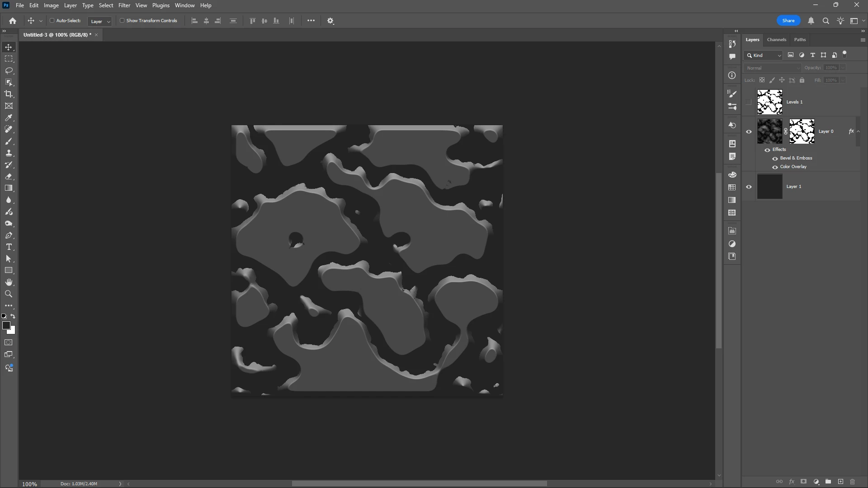
Task: Switch to the Channels tab
Action: [777, 40]
